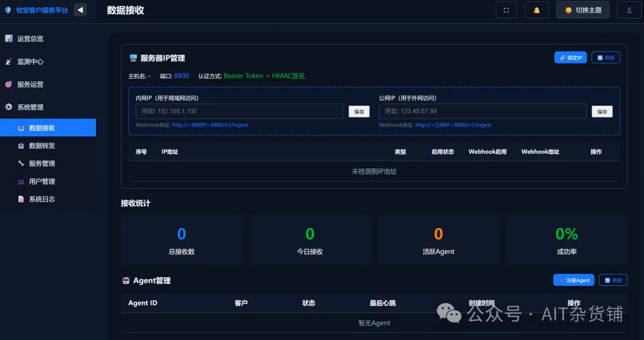Click the 数据接收 inbox icon

(21, 128)
